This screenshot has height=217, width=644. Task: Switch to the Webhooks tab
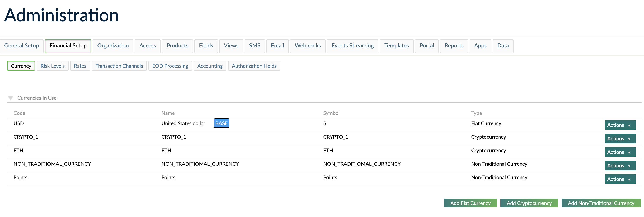[307, 46]
